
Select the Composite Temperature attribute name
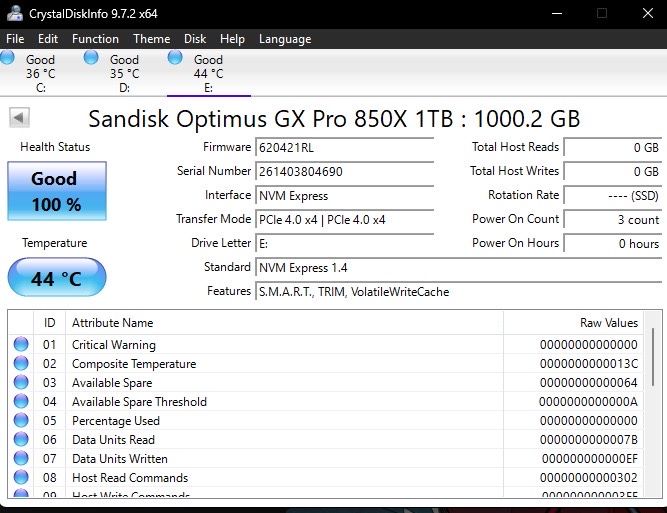pyautogui.click(x=134, y=364)
